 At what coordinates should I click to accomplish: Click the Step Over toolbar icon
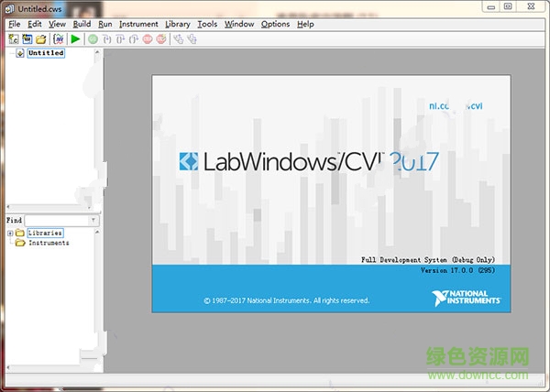click(120, 39)
